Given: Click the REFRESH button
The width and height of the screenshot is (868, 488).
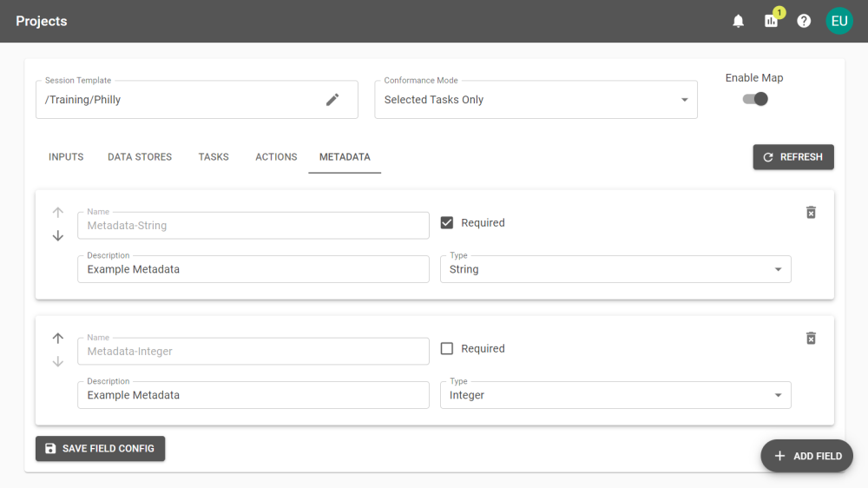Looking at the screenshot, I should tap(793, 157).
